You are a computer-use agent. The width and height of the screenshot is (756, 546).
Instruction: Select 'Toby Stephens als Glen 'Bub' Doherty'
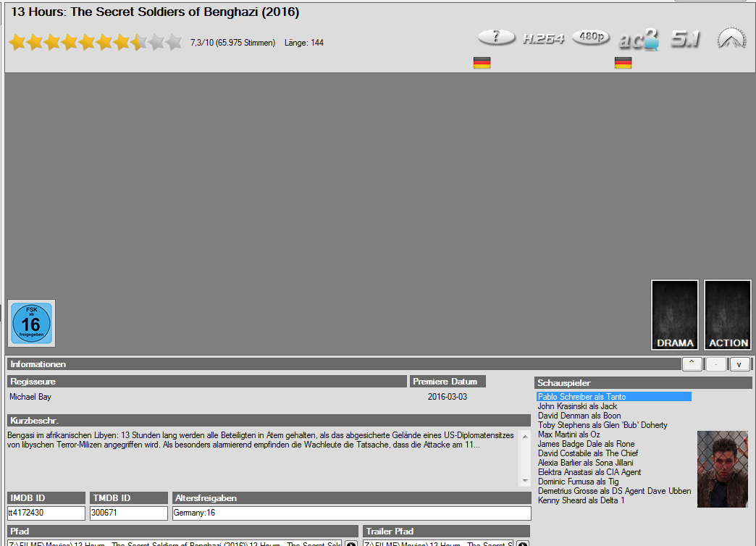[602, 425]
